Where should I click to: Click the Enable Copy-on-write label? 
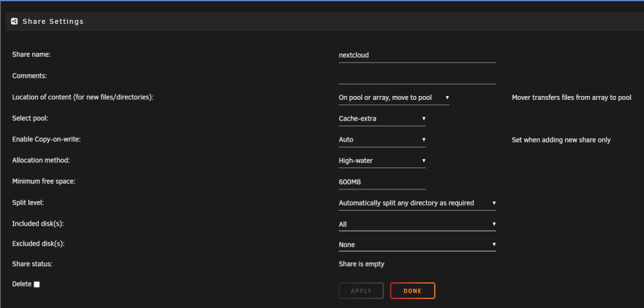tap(46, 139)
